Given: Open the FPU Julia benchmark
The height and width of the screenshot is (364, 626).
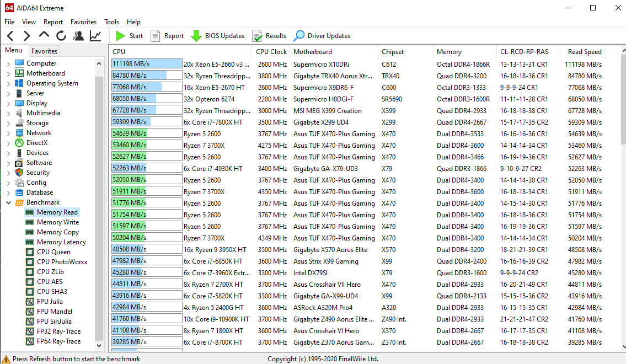Looking at the screenshot, I should pos(50,301).
